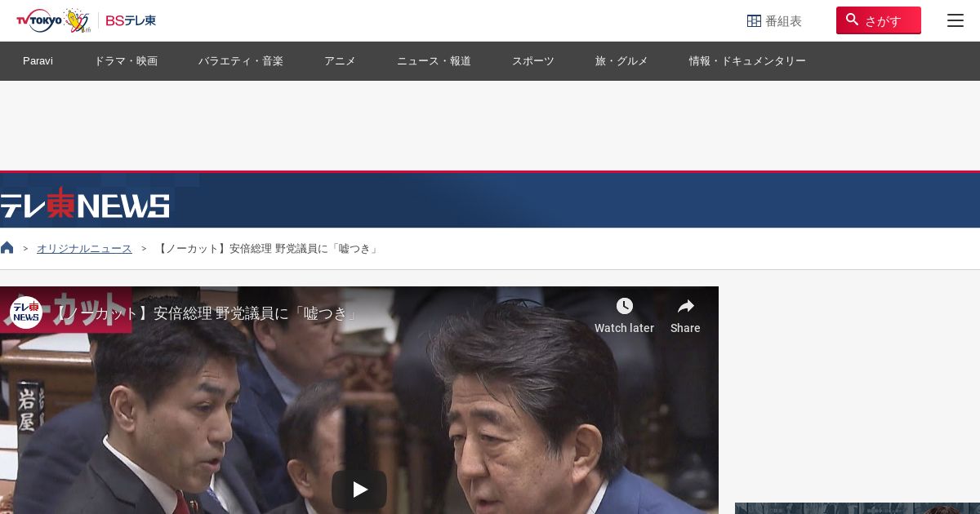Screen dimensions: 980x514
Task: Click the sidebar thumbnail below the ad space
Action: [857, 508]
